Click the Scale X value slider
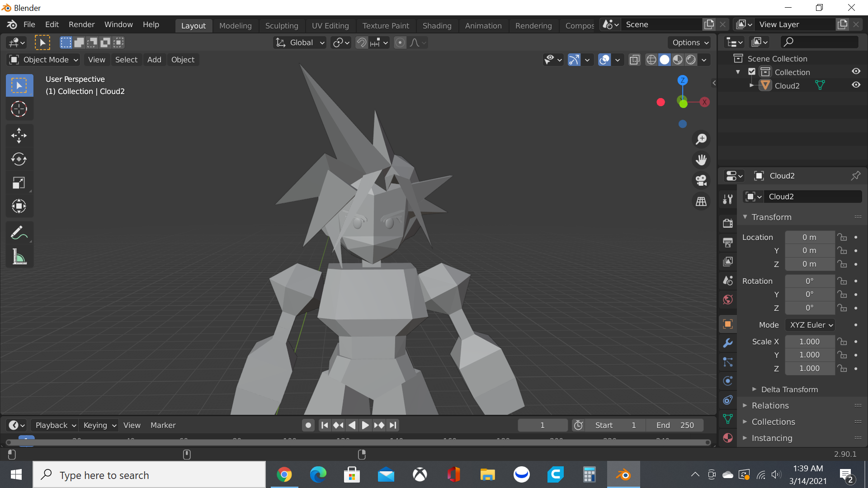868x488 pixels. click(x=810, y=342)
